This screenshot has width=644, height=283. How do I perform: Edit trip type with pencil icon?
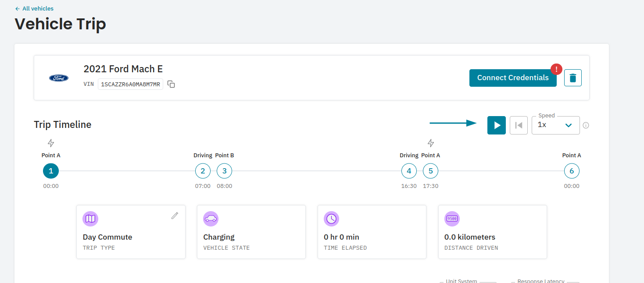tap(175, 216)
